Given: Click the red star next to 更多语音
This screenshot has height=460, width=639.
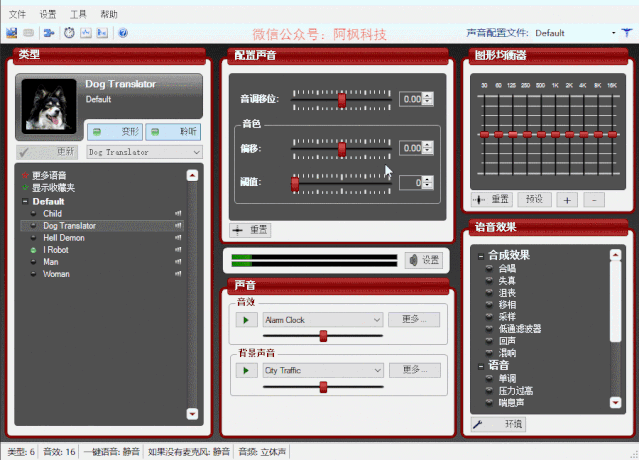Looking at the screenshot, I should click(x=25, y=175).
